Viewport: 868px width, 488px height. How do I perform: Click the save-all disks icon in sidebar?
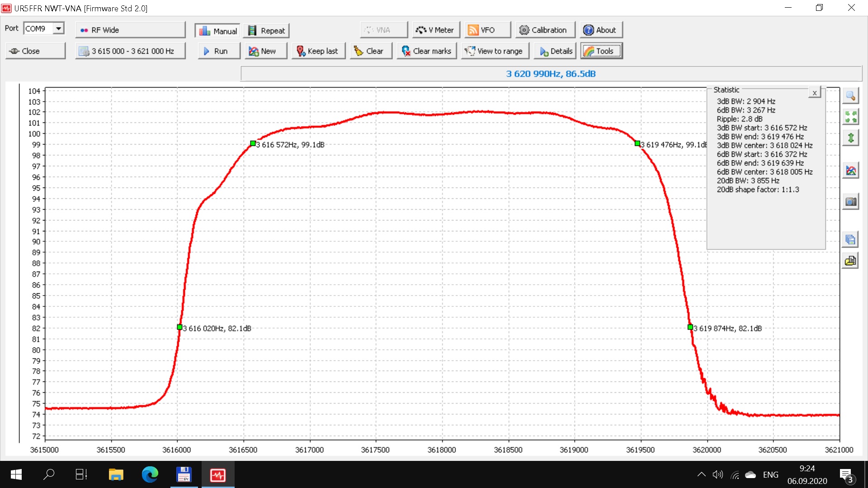850,239
